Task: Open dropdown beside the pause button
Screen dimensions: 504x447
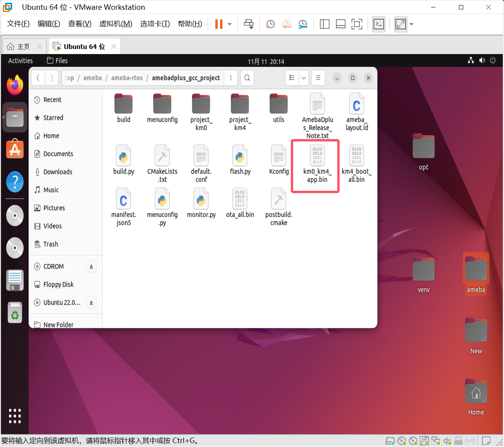Action: 230,24
